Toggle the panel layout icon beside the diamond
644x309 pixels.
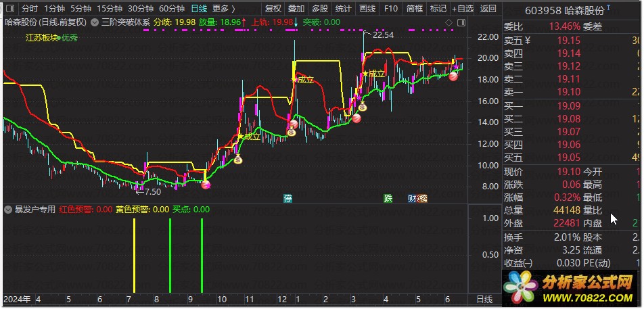[x=461, y=22]
